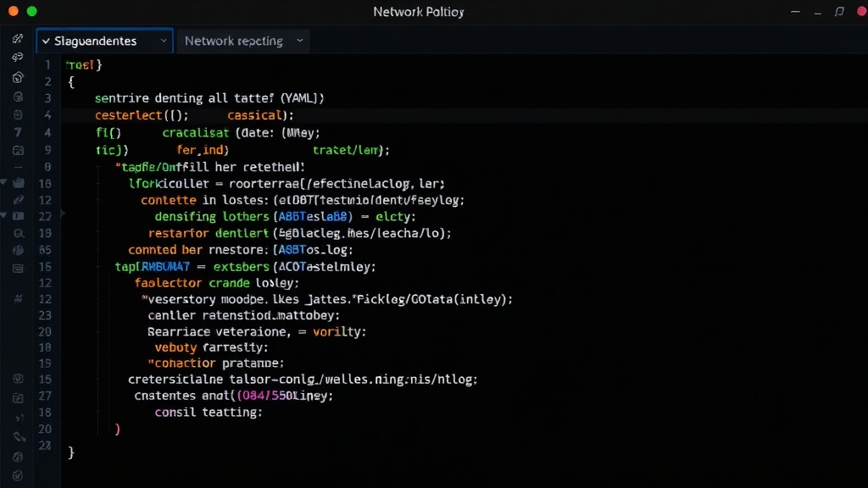Open the folder icon beside the lforkiculler line

click(x=19, y=183)
